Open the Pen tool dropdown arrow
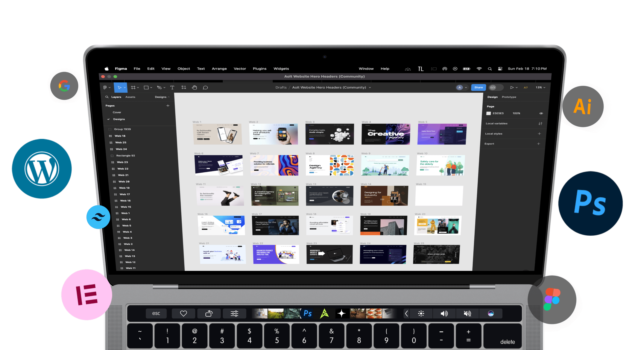This screenshot has height=350, width=644. point(164,88)
